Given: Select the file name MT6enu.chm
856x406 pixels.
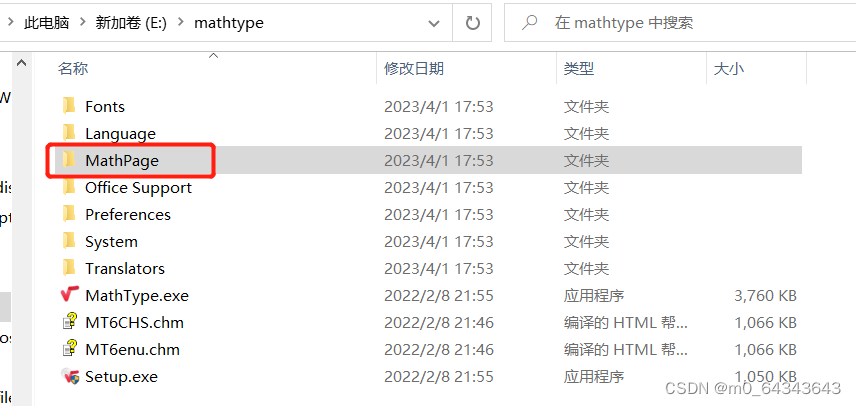Looking at the screenshot, I should tap(133, 349).
